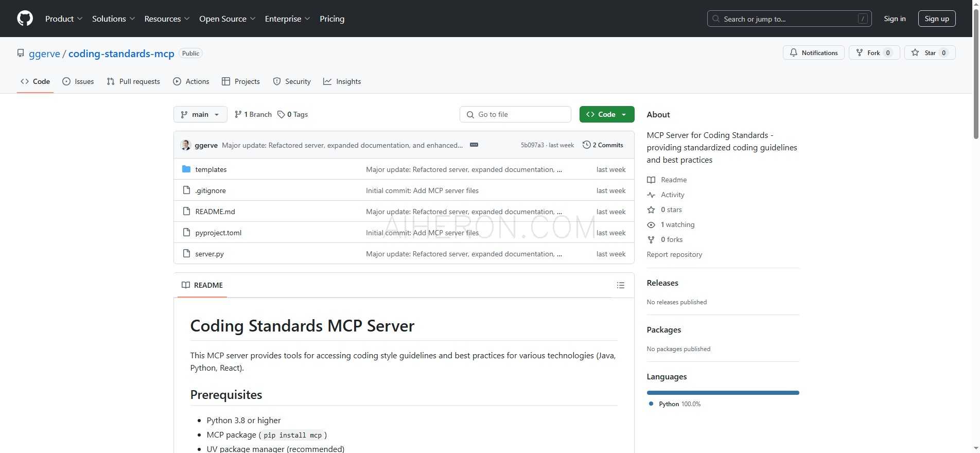This screenshot has width=980, height=453.
Task: Click the search magnifier icon in header
Action: click(716, 19)
